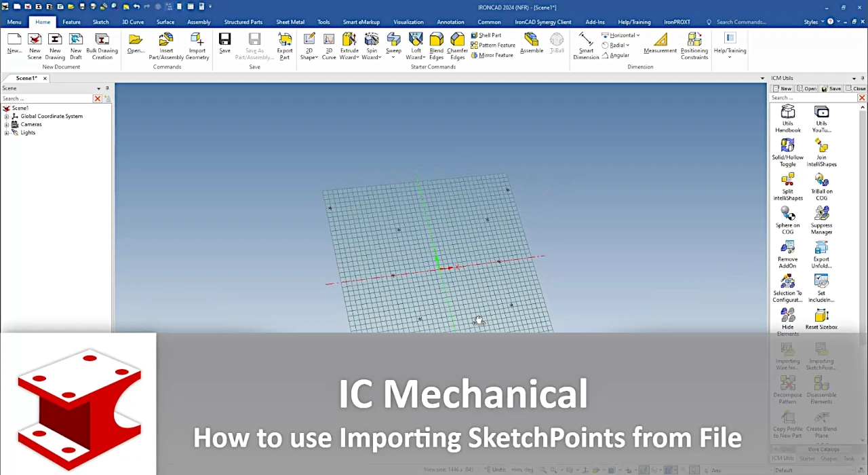Select the Smart Dimension tool

click(x=586, y=46)
